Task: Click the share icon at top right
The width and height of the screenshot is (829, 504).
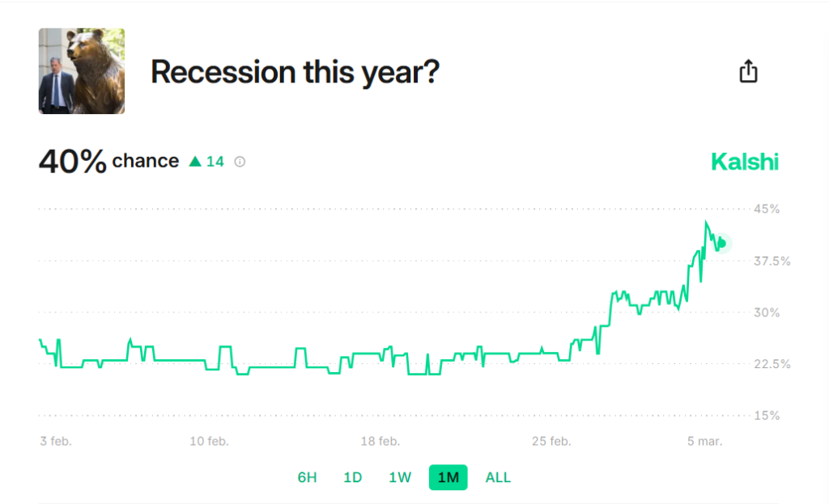Action: click(748, 71)
